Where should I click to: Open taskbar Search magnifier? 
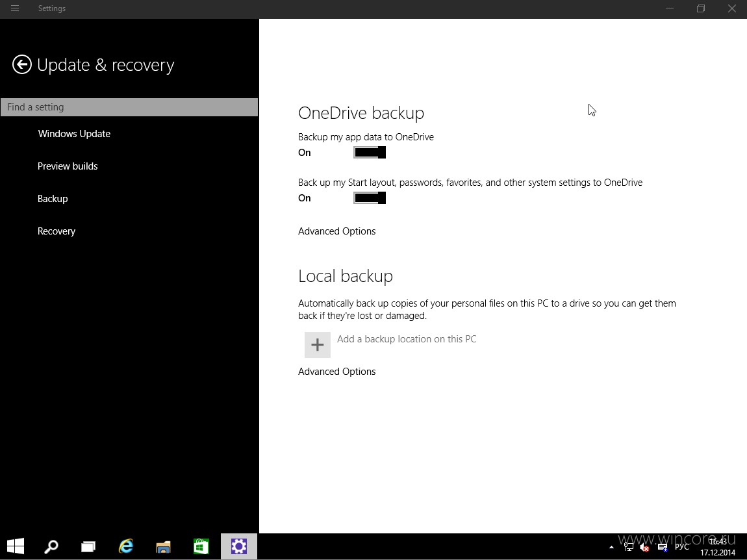click(51, 546)
